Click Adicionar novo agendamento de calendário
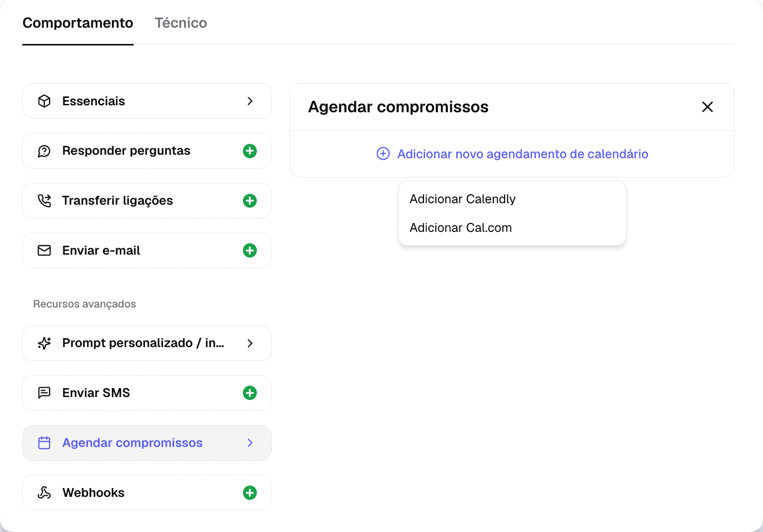The image size is (763, 532). (x=512, y=154)
